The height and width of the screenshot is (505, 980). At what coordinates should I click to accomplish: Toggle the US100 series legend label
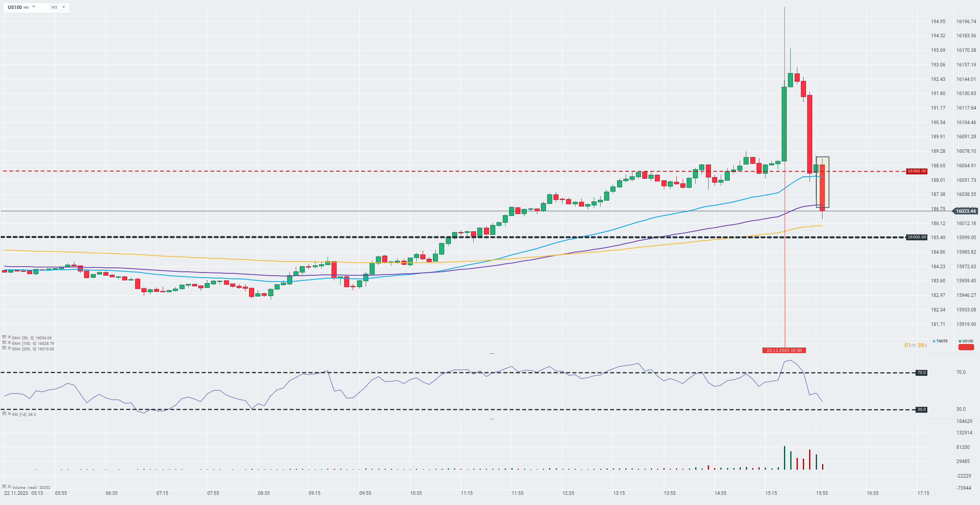[x=967, y=341]
